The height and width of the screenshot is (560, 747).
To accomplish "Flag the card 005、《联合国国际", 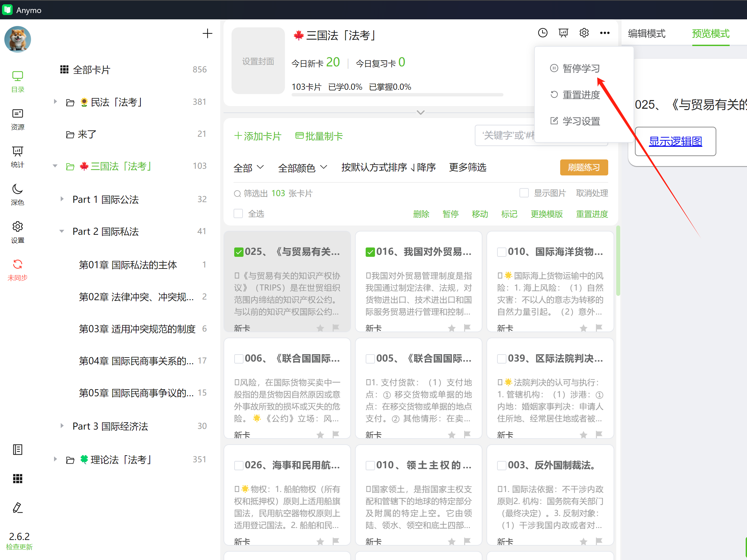I will [x=467, y=434].
